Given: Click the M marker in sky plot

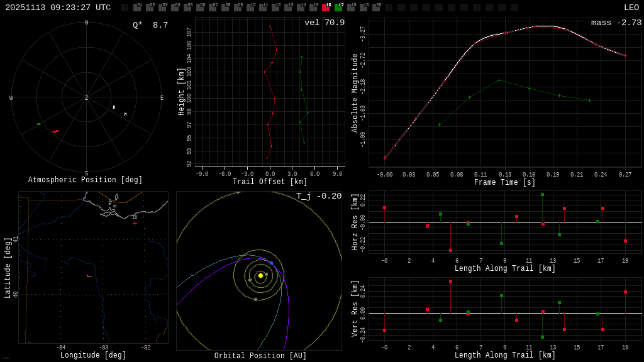Looking at the screenshot, I should 125,114.
